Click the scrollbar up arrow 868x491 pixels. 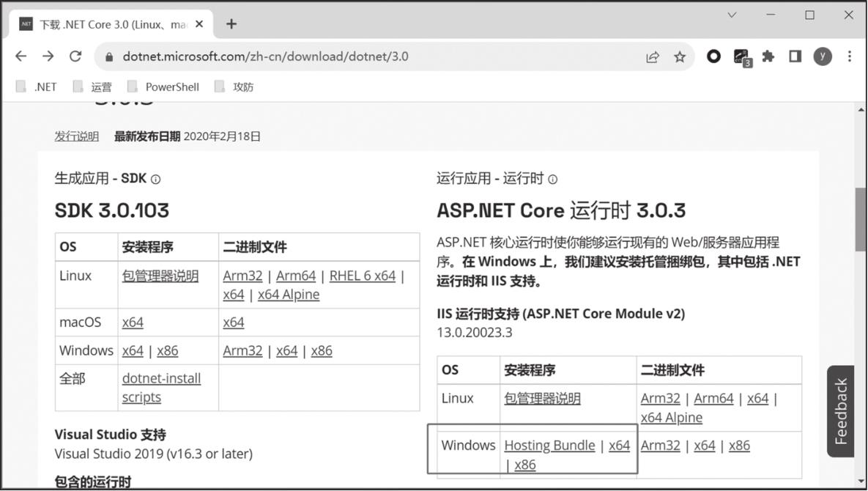click(861, 110)
